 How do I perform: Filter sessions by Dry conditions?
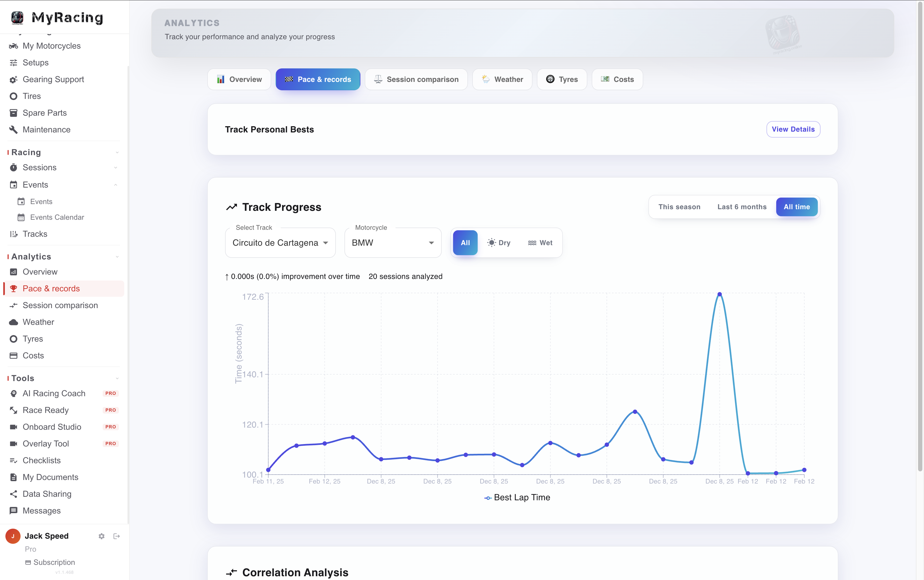pyautogui.click(x=499, y=243)
